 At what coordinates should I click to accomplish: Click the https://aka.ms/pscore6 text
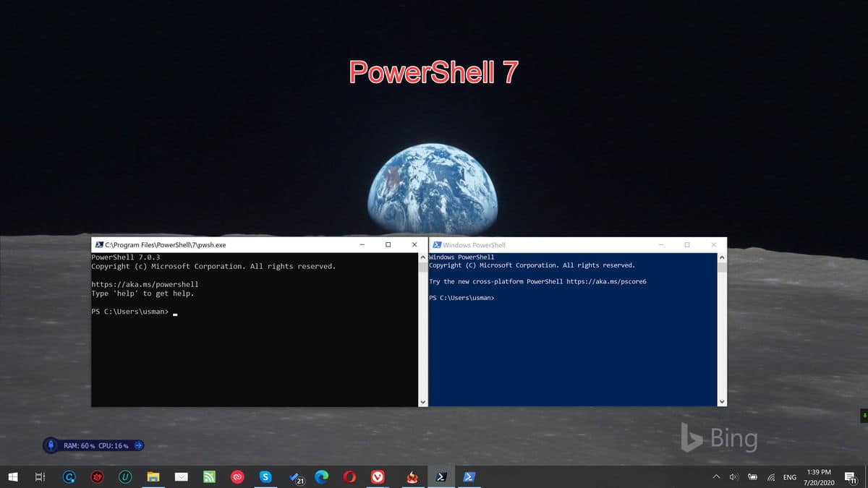pos(606,281)
